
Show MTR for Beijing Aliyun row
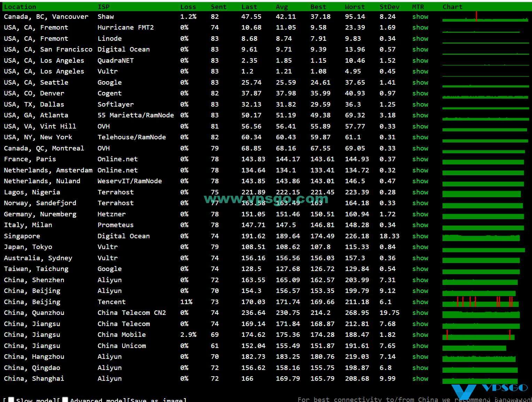click(420, 291)
